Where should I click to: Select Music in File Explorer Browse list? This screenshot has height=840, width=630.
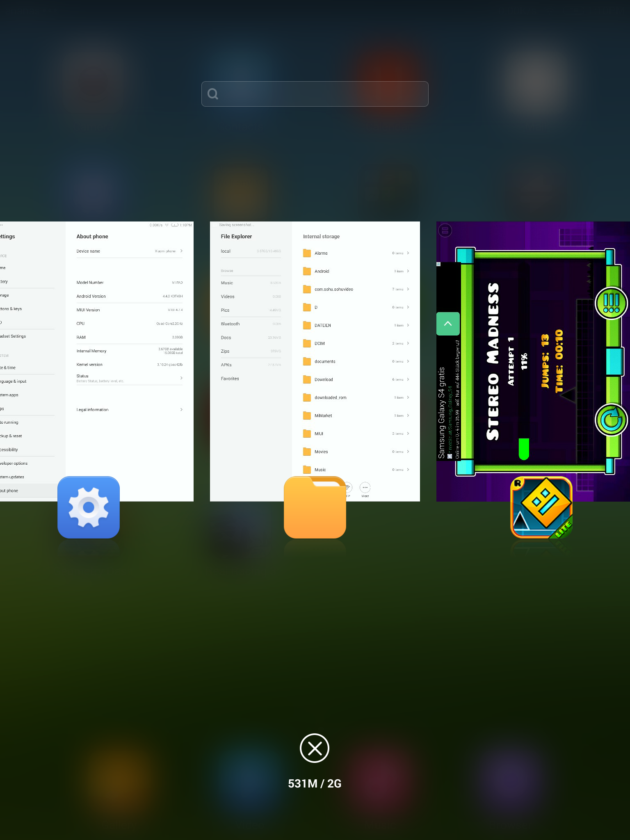(251, 283)
